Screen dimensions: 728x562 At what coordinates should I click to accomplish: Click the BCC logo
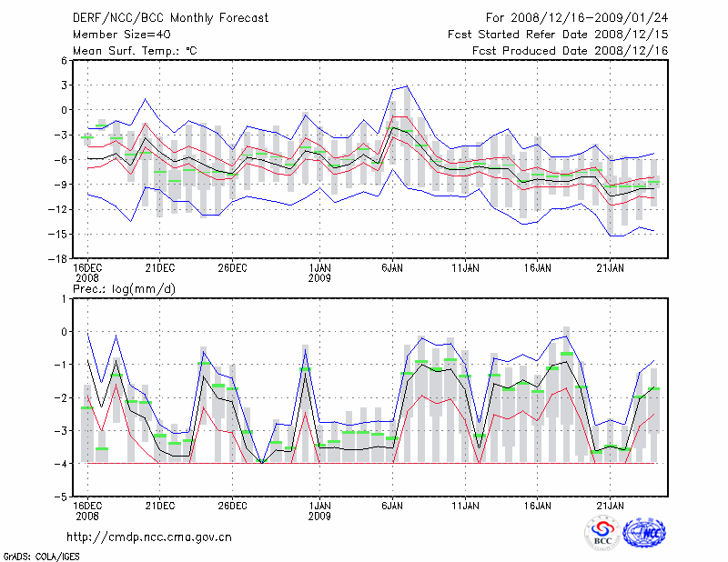click(602, 535)
